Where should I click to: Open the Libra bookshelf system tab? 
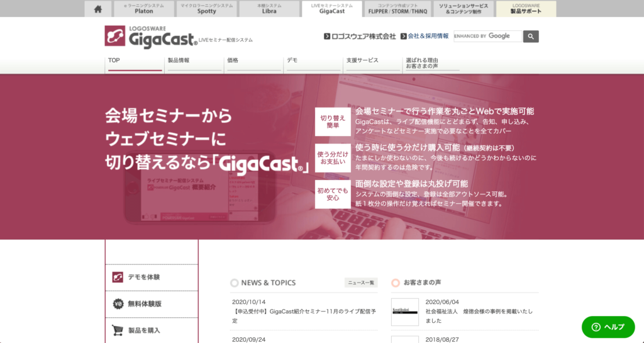269,9
